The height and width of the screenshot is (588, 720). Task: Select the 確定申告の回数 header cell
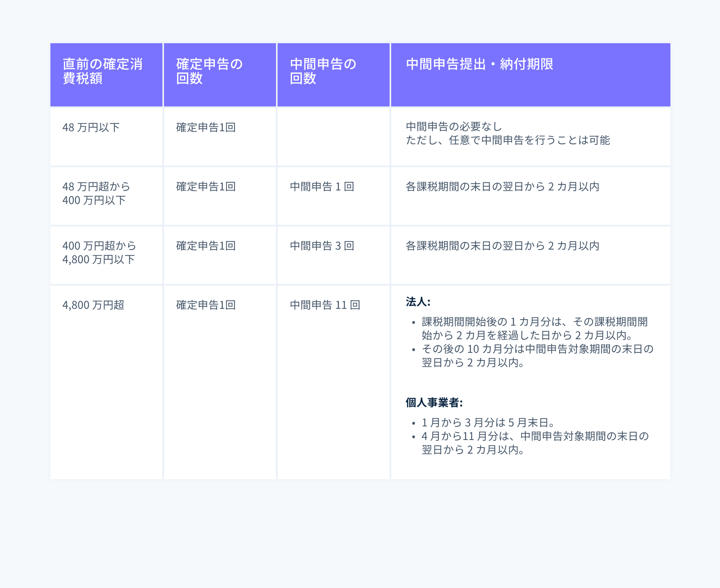(209, 71)
